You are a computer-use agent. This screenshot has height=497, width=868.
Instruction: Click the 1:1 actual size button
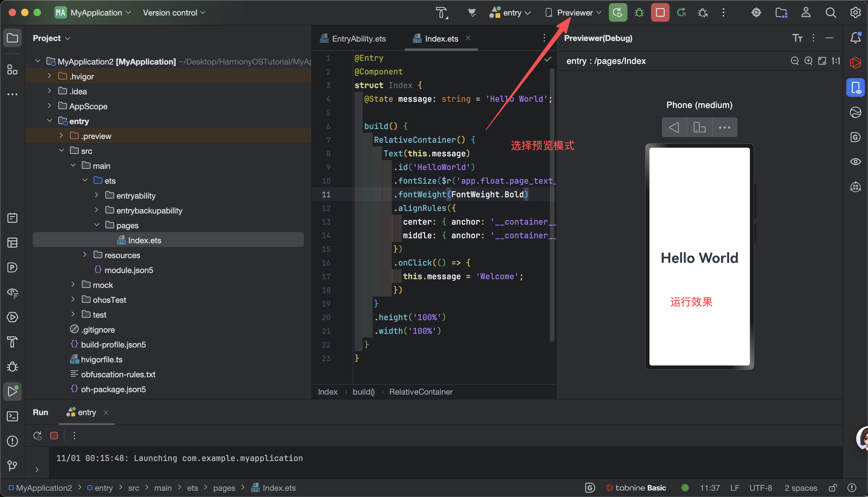835,61
